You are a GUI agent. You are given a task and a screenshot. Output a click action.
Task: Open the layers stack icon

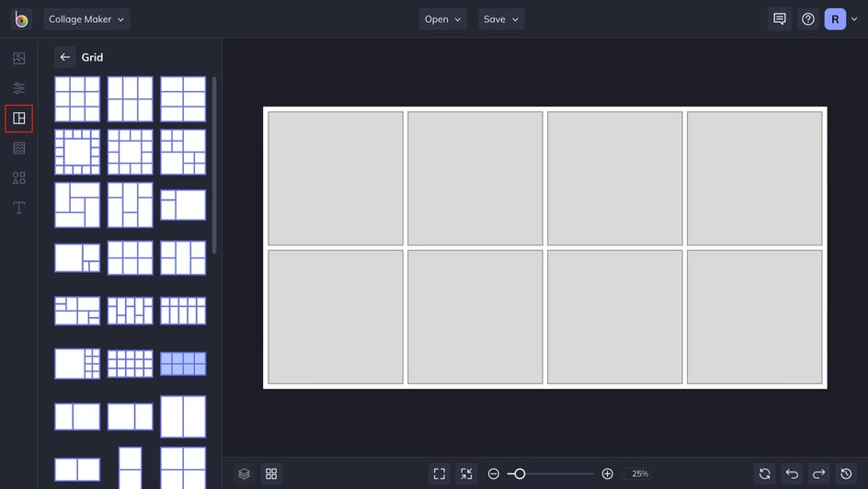click(x=245, y=474)
